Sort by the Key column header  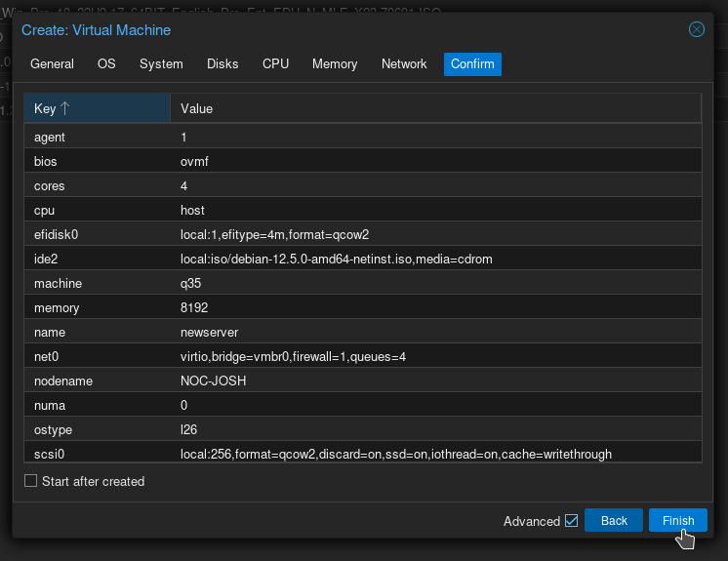(x=97, y=108)
